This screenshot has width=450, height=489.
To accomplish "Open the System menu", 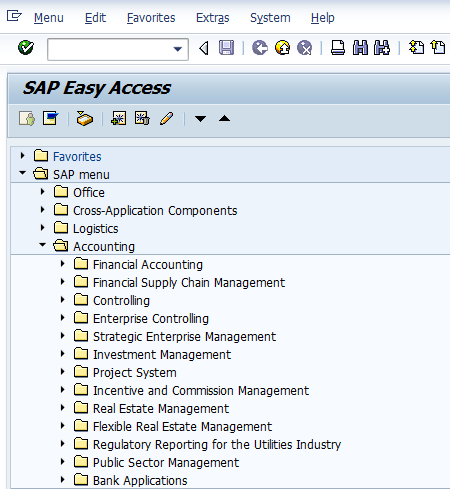I will pyautogui.click(x=270, y=18).
